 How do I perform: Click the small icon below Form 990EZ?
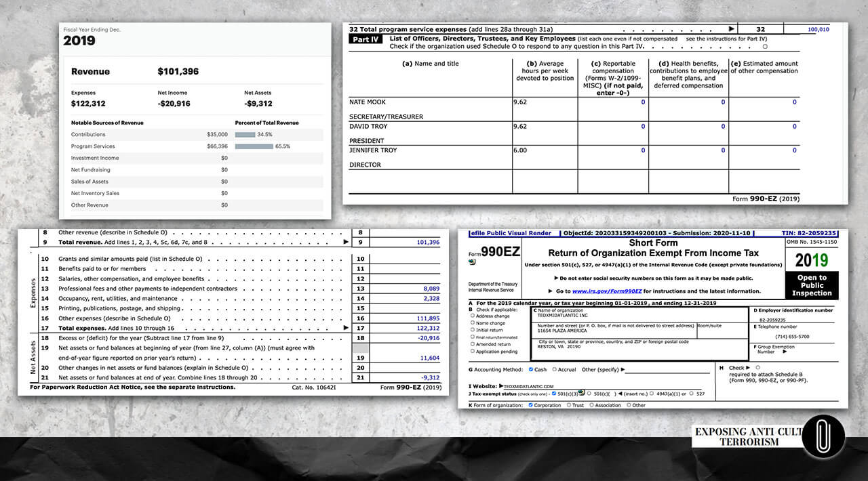[472, 262]
